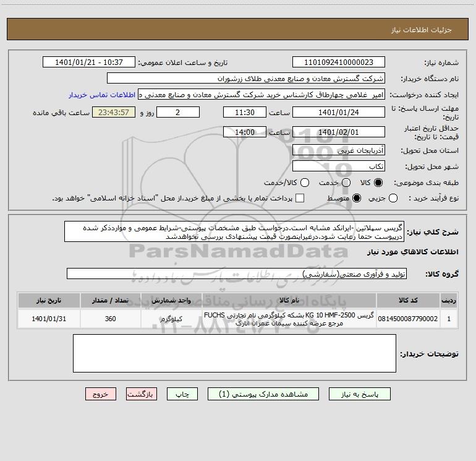Click the remaining time countdown 23:43:57
The height and width of the screenshot is (461, 476).
(x=114, y=112)
